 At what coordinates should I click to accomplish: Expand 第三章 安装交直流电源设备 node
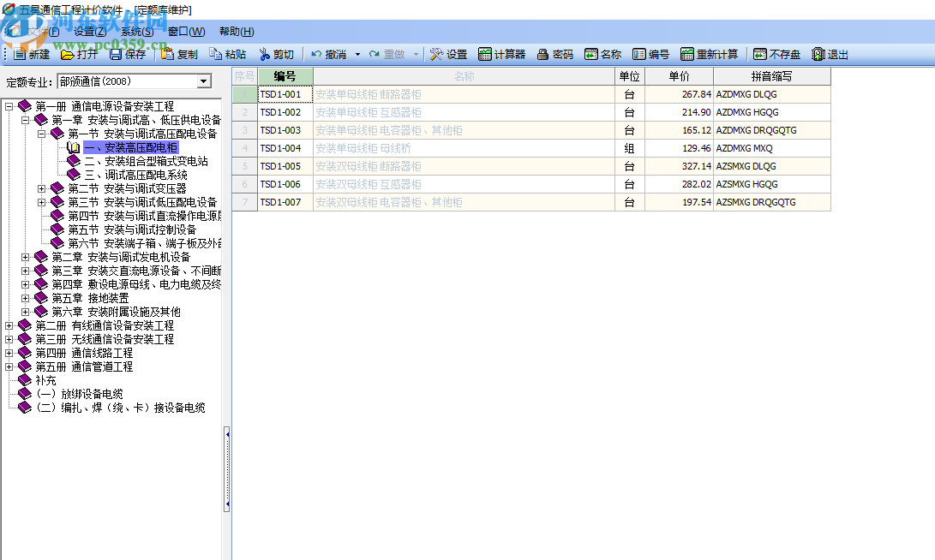click(25, 271)
